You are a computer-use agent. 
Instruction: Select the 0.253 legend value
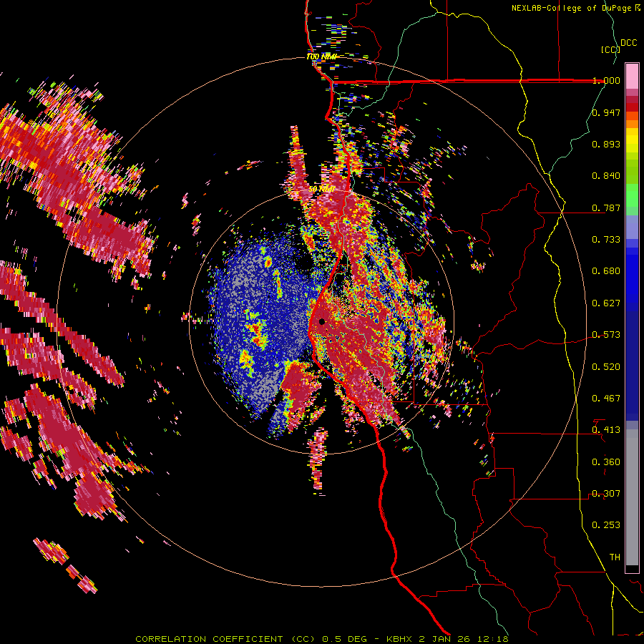[606, 525]
